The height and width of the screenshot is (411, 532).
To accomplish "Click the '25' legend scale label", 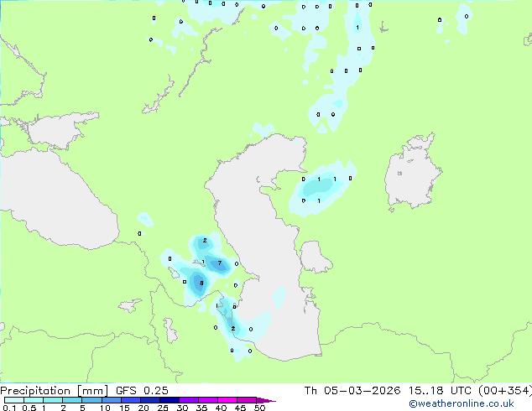I will [163, 408].
